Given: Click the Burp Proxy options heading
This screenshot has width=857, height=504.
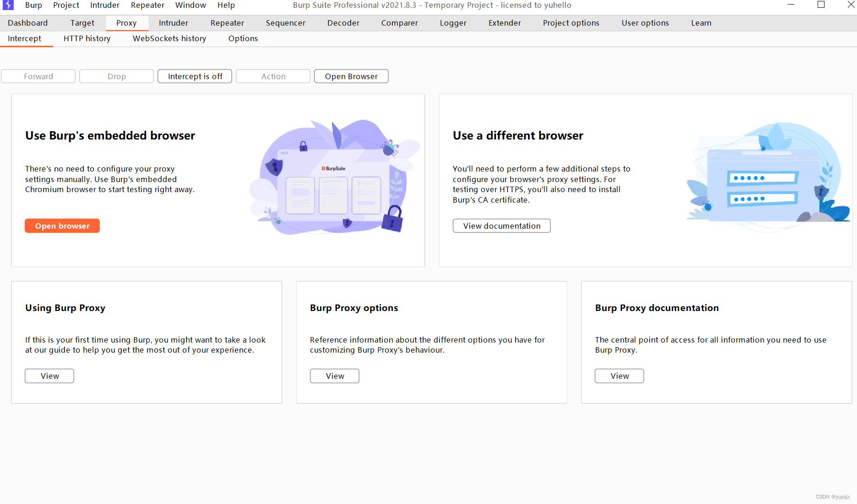Looking at the screenshot, I should pos(354,308).
